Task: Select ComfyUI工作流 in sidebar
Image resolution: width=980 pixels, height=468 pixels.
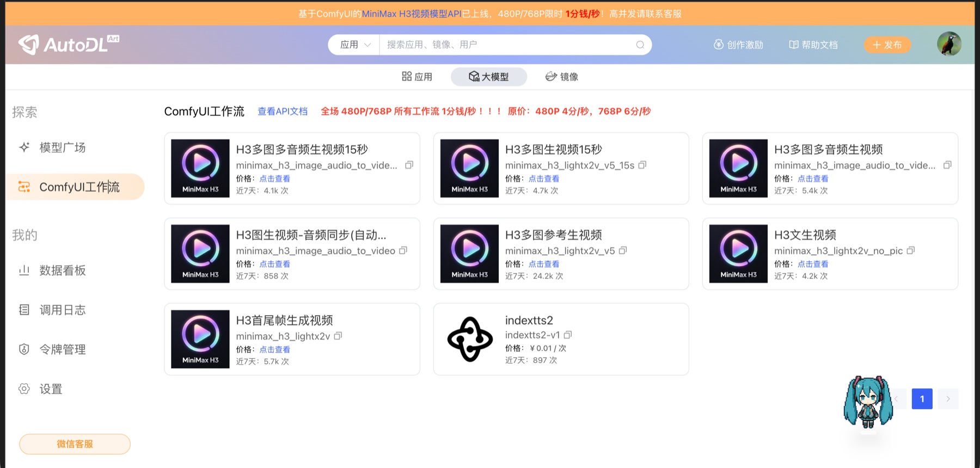Action: [x=75, y=187]
